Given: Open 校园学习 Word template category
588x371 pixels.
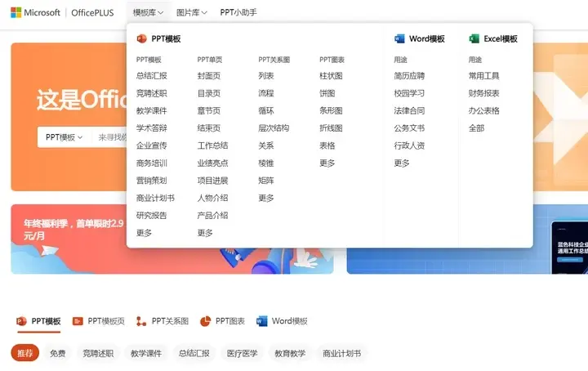Looking at the screenshot, I should (409, 93).
